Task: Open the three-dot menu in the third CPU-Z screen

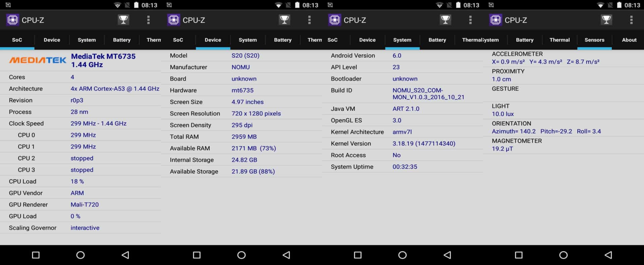Action: [x=470, y=20]
